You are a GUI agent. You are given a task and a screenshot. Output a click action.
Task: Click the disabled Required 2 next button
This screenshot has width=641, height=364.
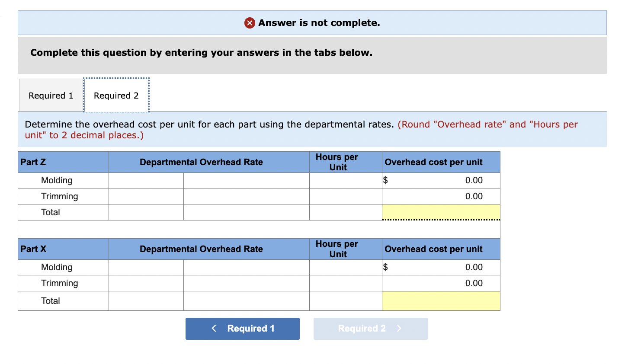371,329
